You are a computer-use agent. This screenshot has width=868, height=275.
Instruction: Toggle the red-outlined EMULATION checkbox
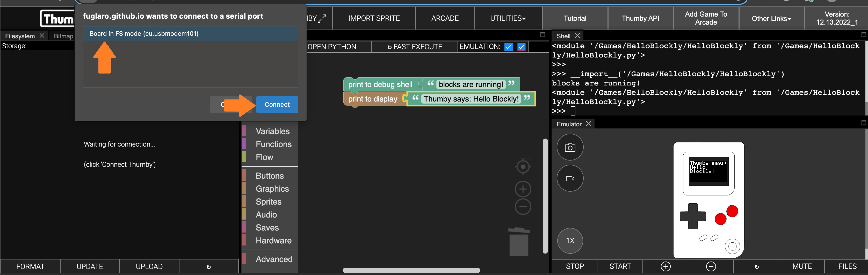(521, 47)
